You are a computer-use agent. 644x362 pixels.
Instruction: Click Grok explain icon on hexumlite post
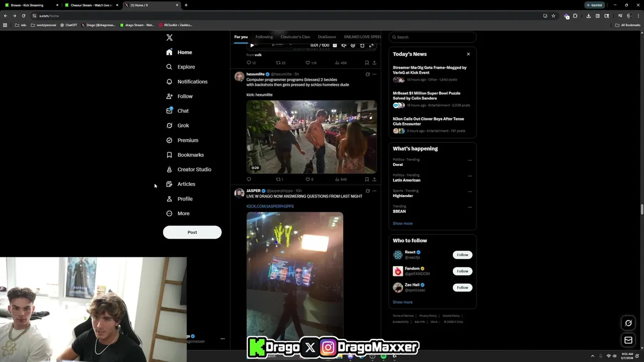click(367, 74)
